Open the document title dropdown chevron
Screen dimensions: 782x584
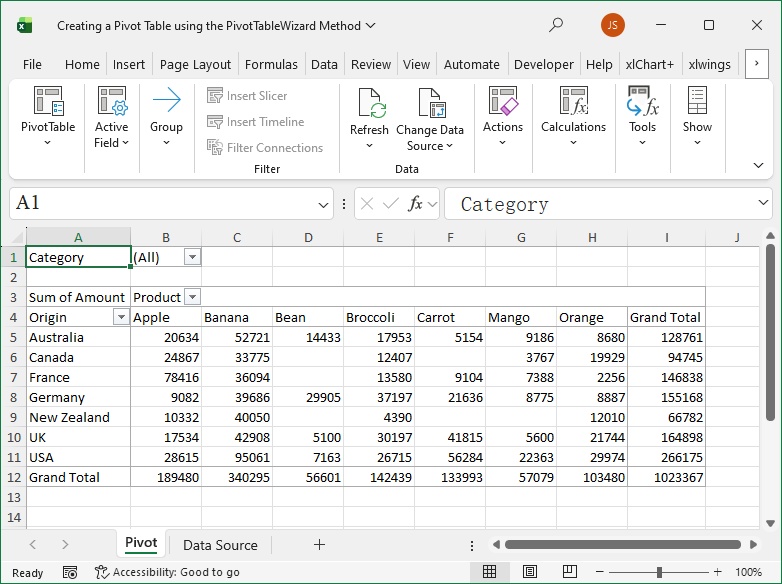coord(370,25)
